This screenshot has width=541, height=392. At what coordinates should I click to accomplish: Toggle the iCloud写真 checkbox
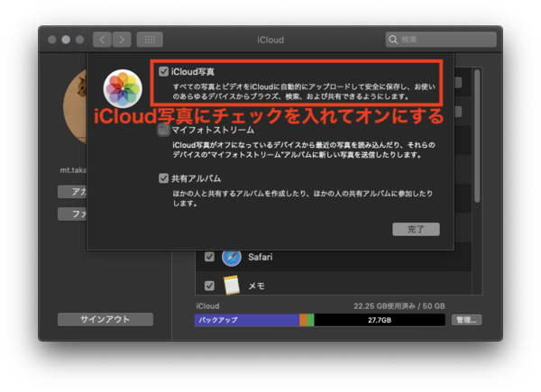pos(163,72)
